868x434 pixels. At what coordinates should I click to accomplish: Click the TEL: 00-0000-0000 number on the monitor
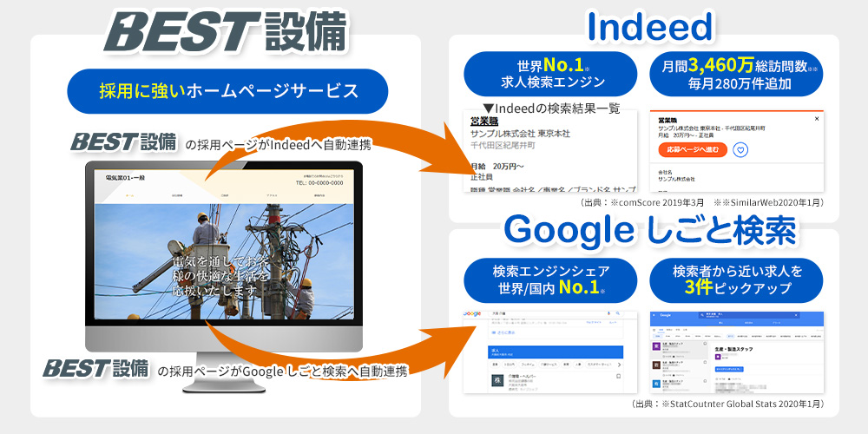tap(319, 183)
